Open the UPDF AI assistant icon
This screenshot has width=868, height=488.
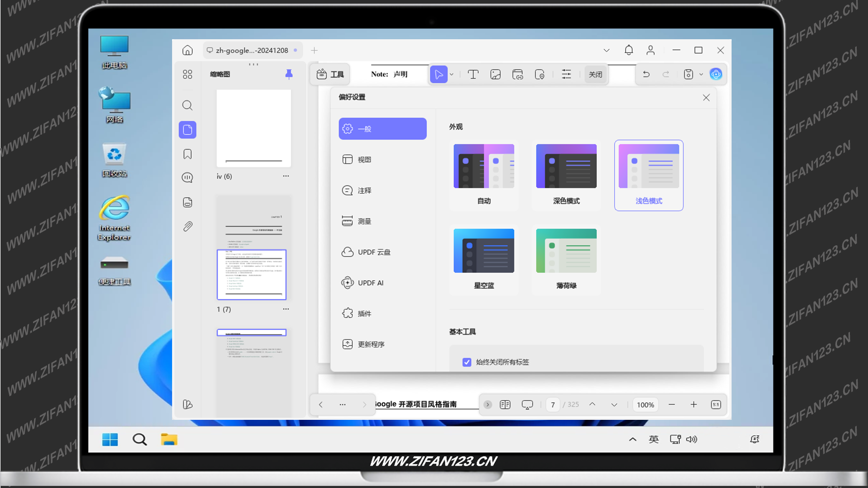click(x=716, y=74)
